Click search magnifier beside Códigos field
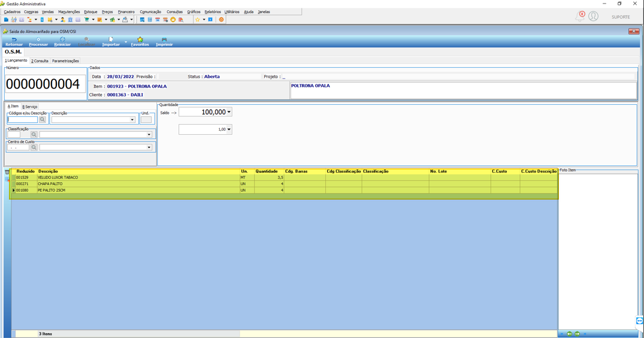This screenshot has height=338, width=644. 43,119
